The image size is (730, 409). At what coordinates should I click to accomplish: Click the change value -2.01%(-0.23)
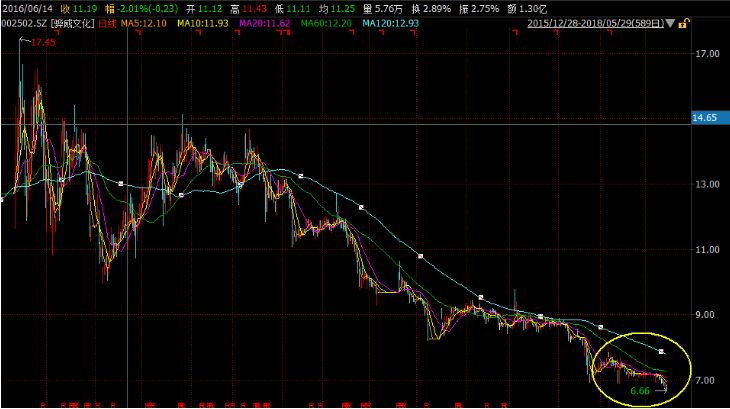point(147,8)
